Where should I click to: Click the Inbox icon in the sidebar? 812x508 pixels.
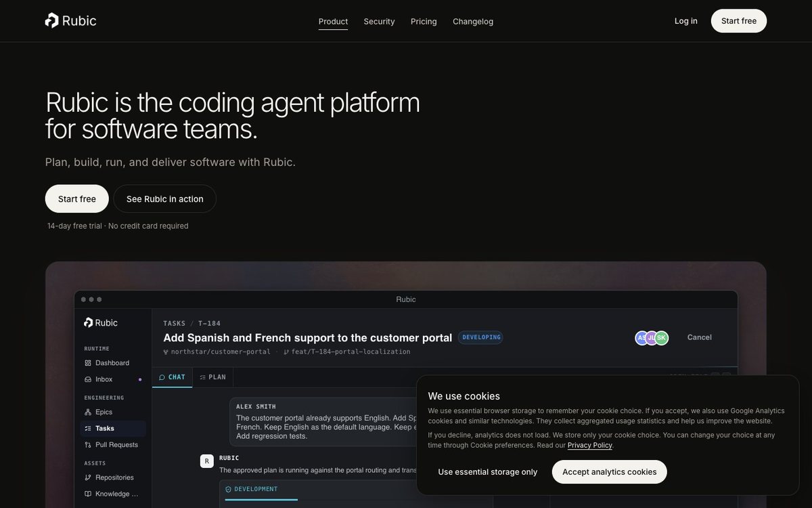[88, 379]
